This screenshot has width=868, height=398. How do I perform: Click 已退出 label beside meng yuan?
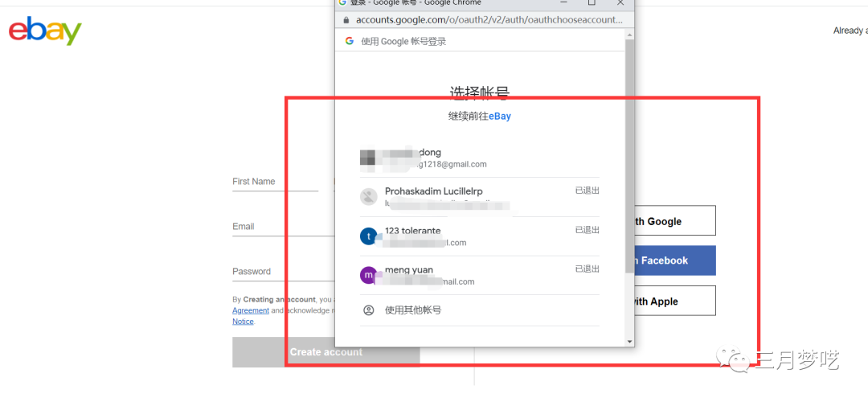click(588, 269)
